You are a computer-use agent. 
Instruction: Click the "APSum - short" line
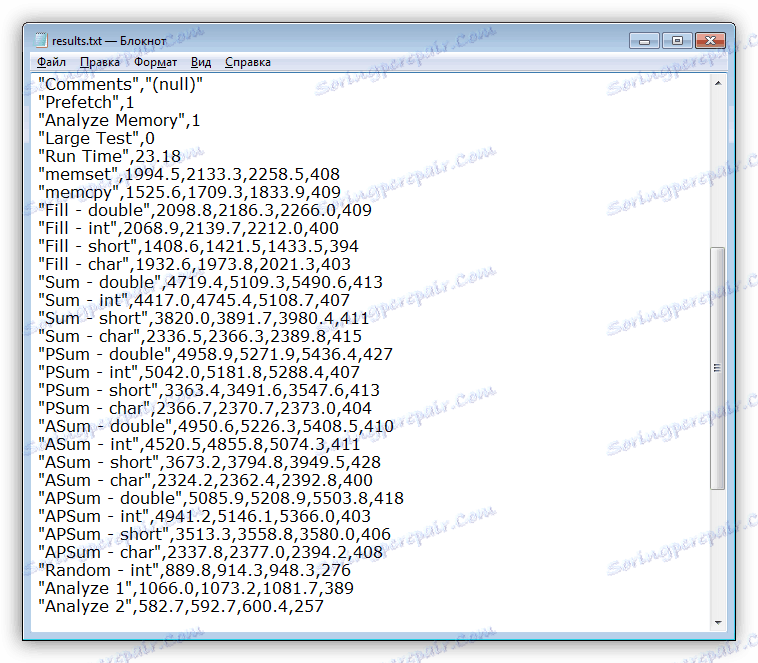(x=214, y=535)
